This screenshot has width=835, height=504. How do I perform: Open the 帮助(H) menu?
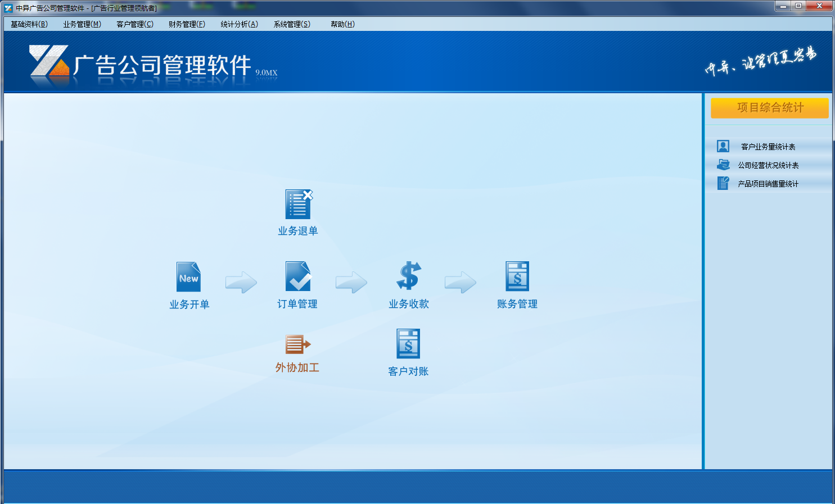[343, 24]
